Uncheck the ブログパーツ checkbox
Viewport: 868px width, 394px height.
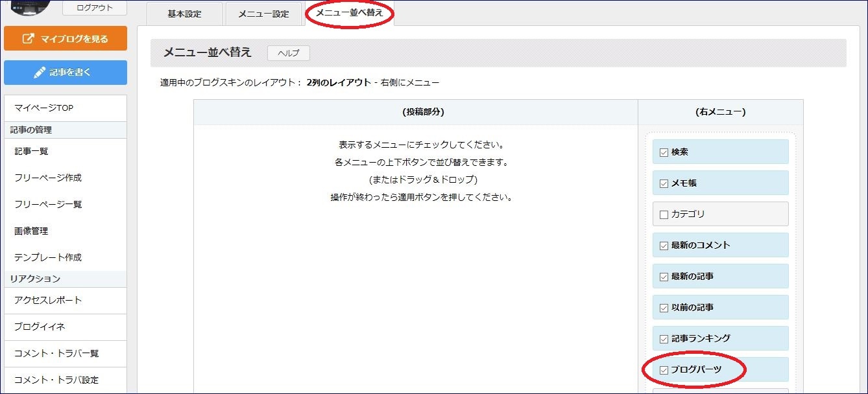coord(664,370)
